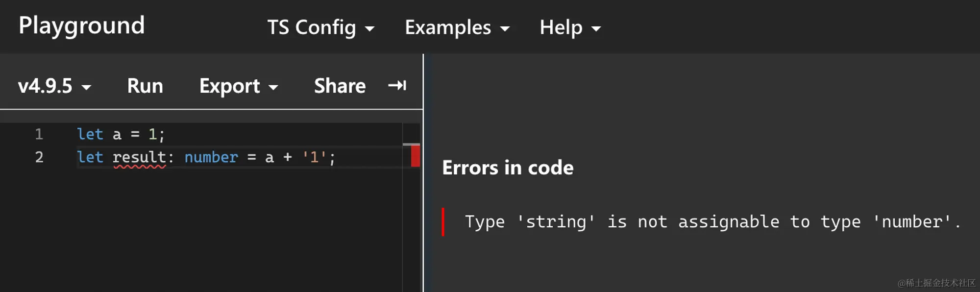Screen dimensions: 980x292
Task: Click the underlined 'result' variable
Action: point(139,157)
